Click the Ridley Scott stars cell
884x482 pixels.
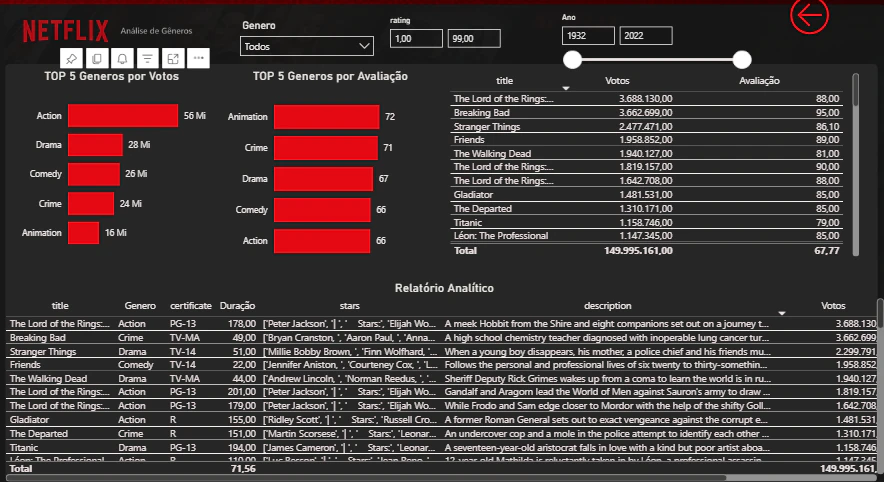[350, 419]
